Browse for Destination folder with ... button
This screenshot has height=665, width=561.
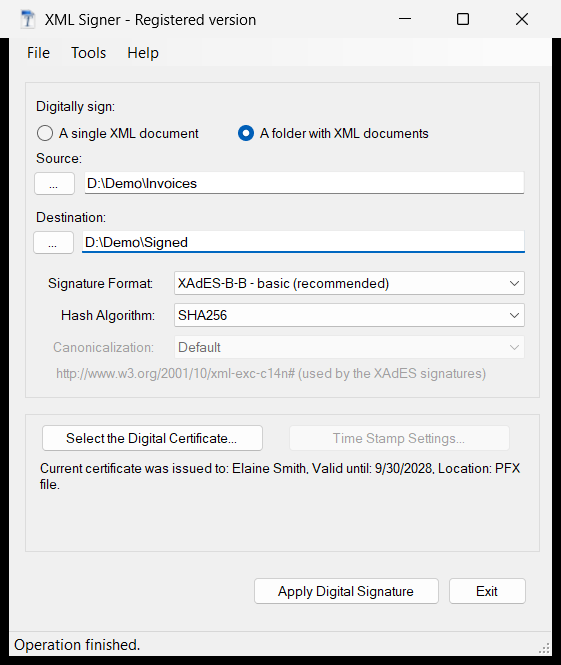pos(53,243)
